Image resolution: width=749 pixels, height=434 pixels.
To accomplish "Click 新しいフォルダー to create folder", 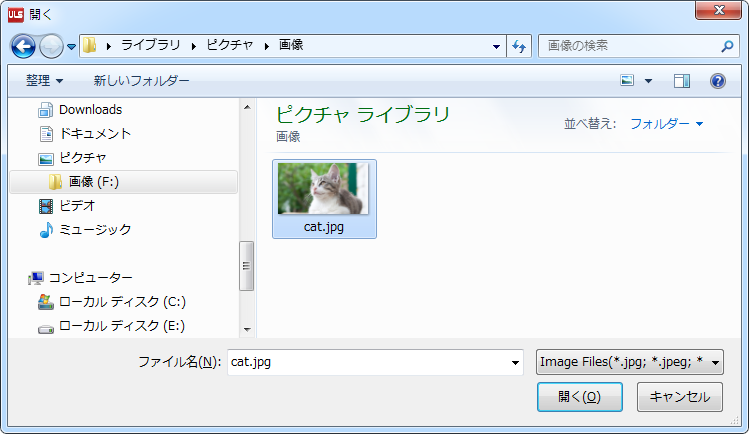I will [141, 81].
